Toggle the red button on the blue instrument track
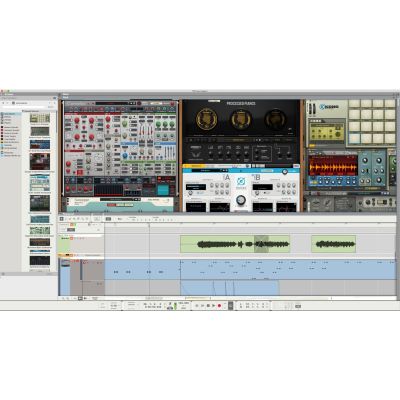 click(x=77, y=261)
